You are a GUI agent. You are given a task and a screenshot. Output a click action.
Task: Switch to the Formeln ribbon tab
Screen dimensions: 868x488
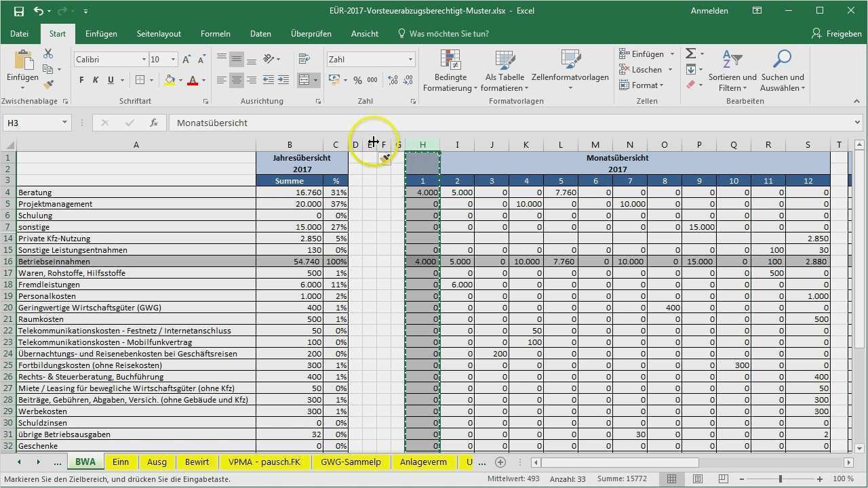tap(215, 33)
